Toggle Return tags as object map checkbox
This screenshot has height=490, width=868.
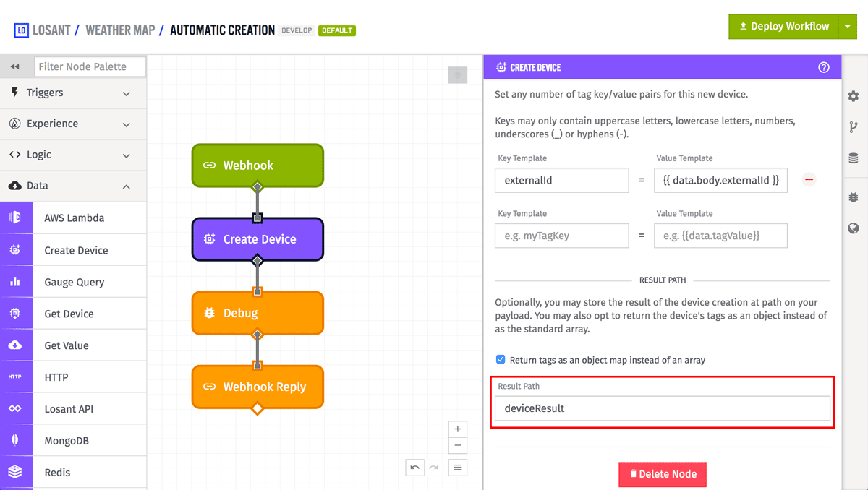[x=501, y=359]
